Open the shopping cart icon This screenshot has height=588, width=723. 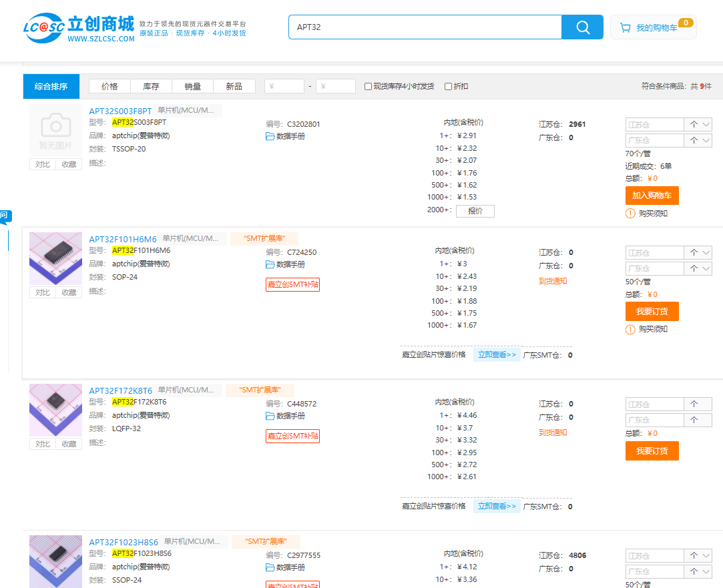[626, 27]
